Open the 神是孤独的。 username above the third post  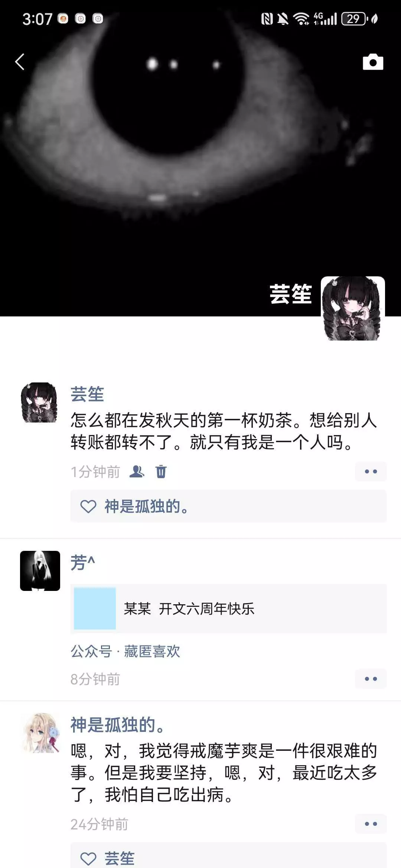click(117, 724)
